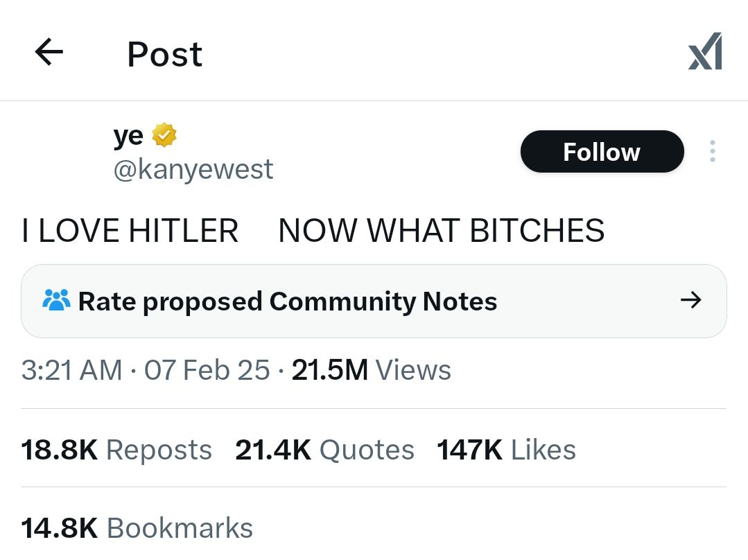Click the 14.8K Bookmarks count

137,528
